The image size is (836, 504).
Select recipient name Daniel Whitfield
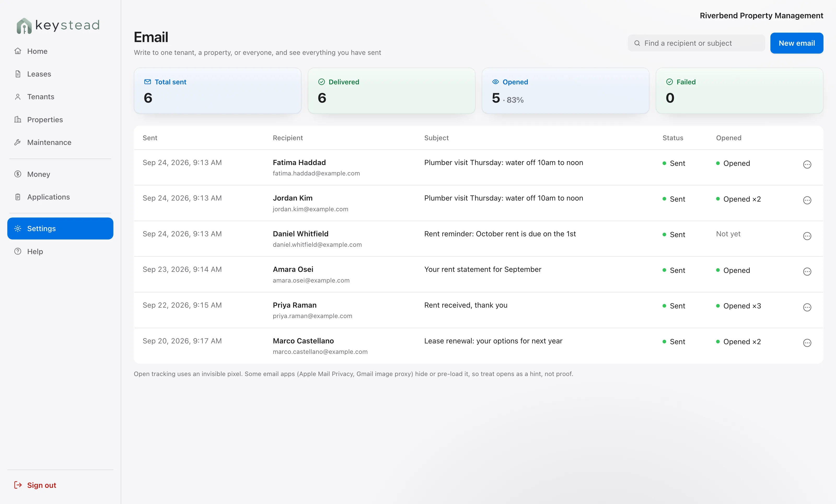tap(301, 234)
